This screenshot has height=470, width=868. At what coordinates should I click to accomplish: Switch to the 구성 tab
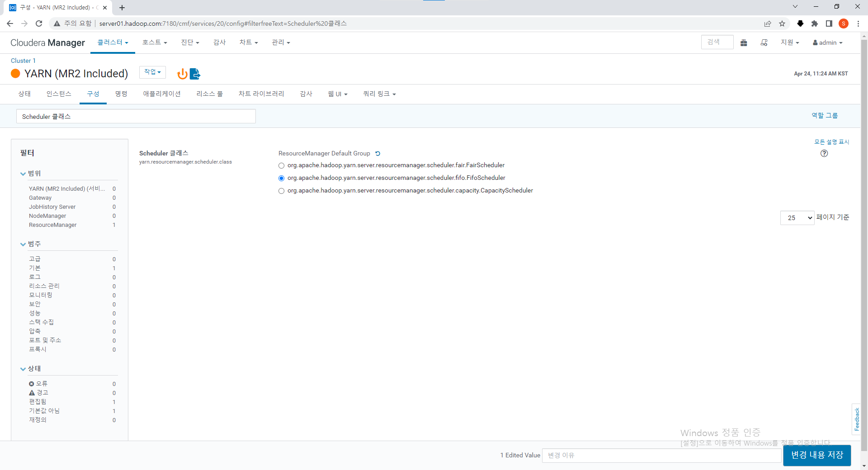(93, 94)
